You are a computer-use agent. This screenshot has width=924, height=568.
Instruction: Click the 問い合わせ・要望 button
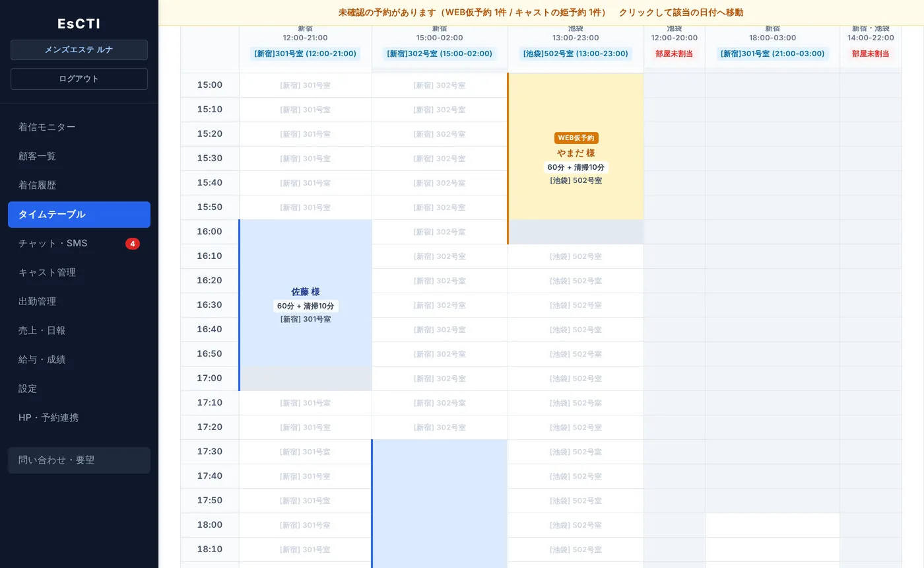(x=79, y=460)
